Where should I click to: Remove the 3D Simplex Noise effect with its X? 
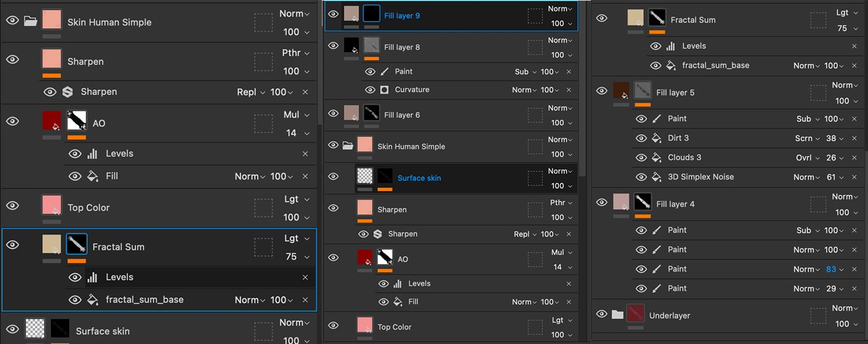[x=854, y=177]
